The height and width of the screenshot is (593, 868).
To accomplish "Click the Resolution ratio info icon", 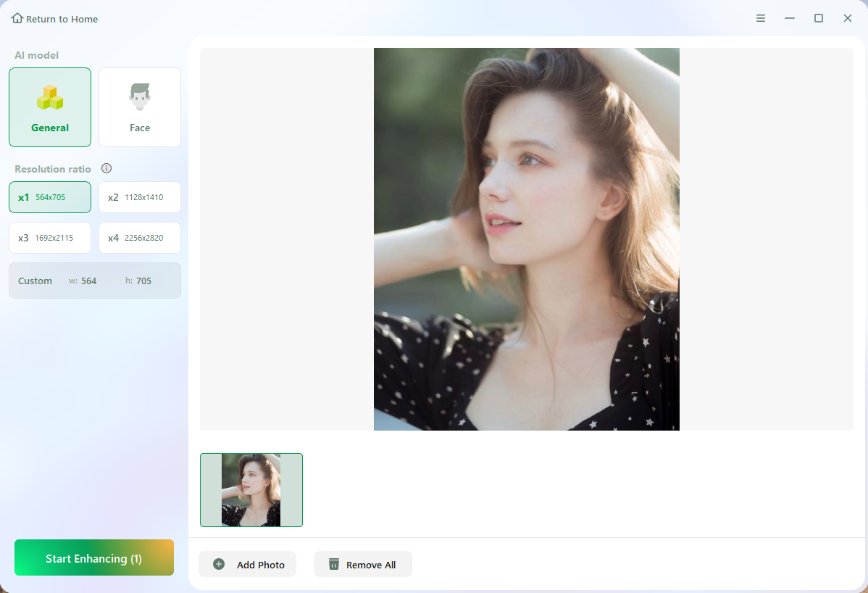I will point(107,168).
